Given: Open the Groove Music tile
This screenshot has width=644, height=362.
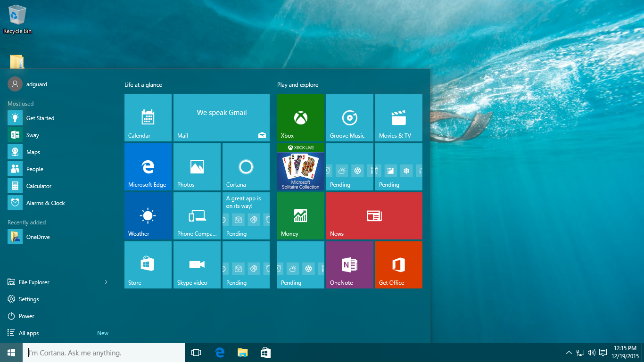Looking at the screenshot, I should (350, 118).
